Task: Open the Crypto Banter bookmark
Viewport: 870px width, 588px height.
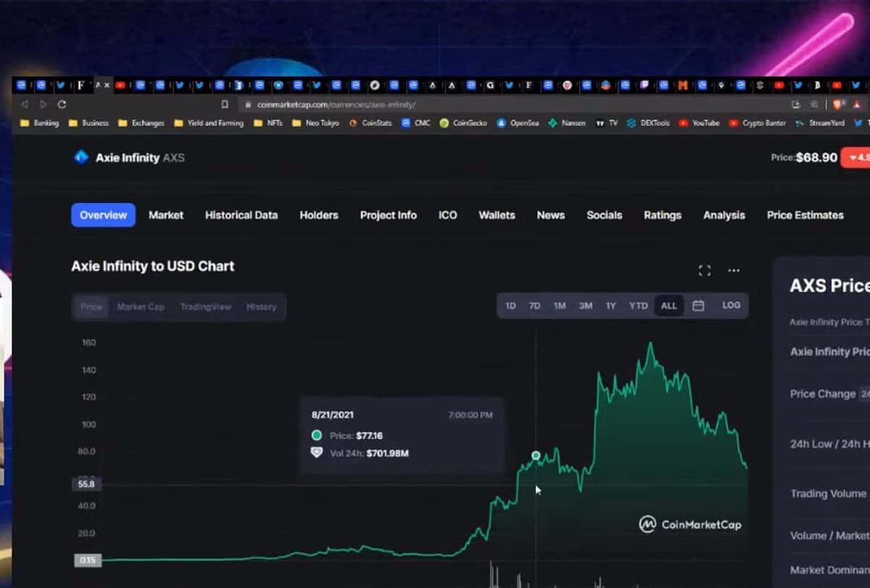Action: coord(758,123)
